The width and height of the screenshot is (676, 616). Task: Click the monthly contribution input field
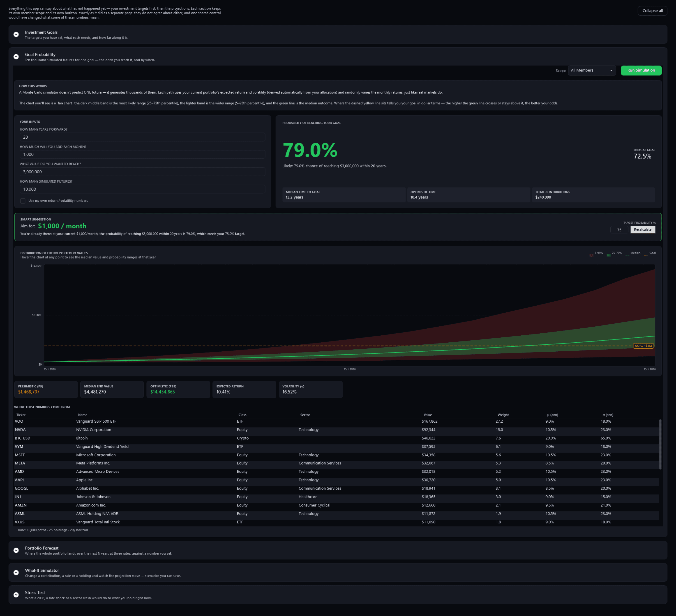(143, 154)
